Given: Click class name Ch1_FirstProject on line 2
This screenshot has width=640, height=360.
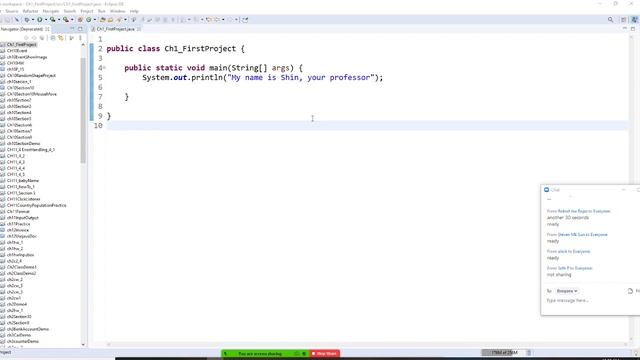Looking at the screenshot, I should 200,49.
